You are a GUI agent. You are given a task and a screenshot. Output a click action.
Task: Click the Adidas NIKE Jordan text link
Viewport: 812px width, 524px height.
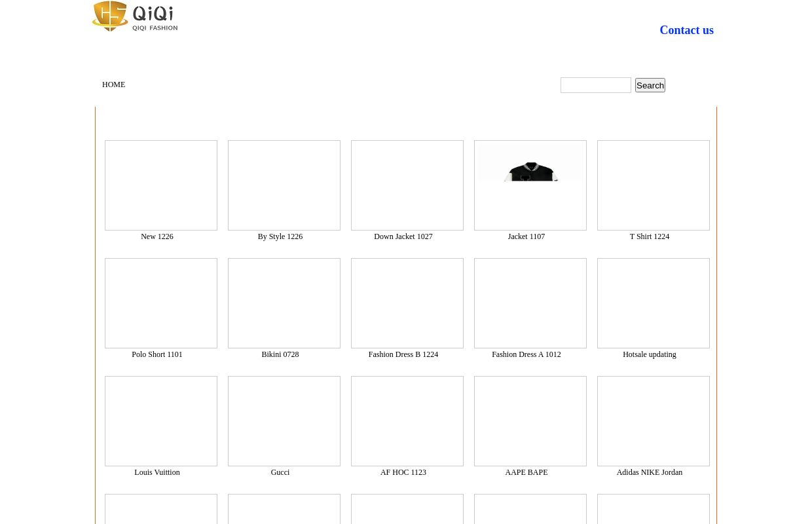coord(650,472)
